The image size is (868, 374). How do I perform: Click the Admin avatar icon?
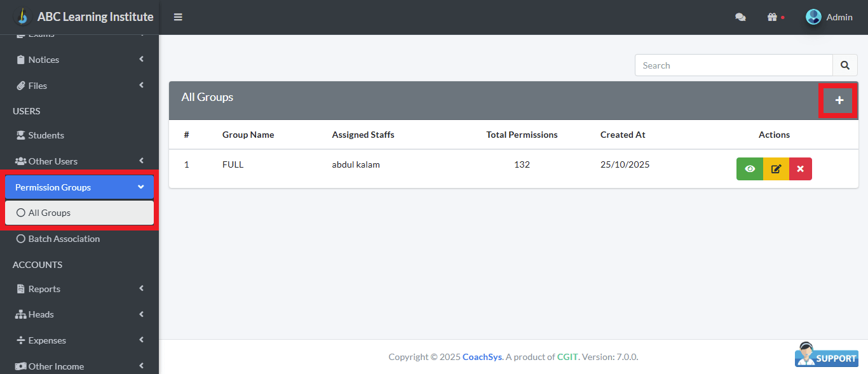coord(813,17)
